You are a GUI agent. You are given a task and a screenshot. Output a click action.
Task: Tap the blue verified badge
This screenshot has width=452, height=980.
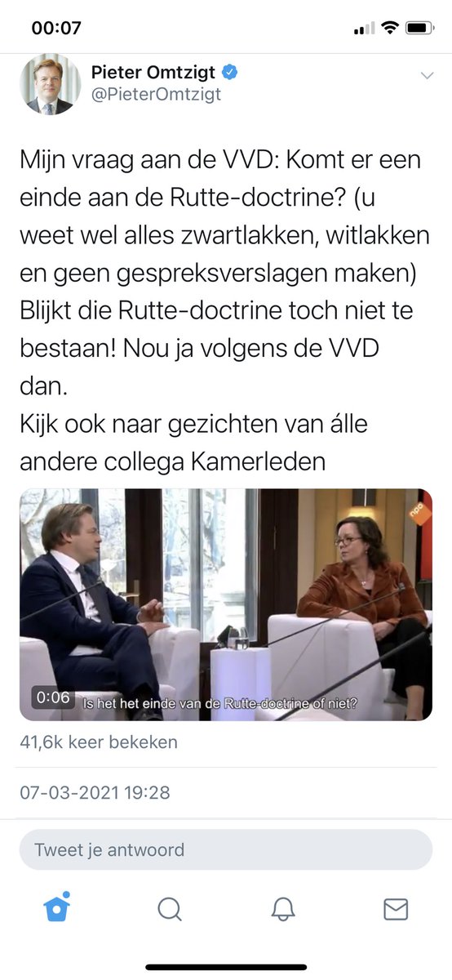pos(230,73)
